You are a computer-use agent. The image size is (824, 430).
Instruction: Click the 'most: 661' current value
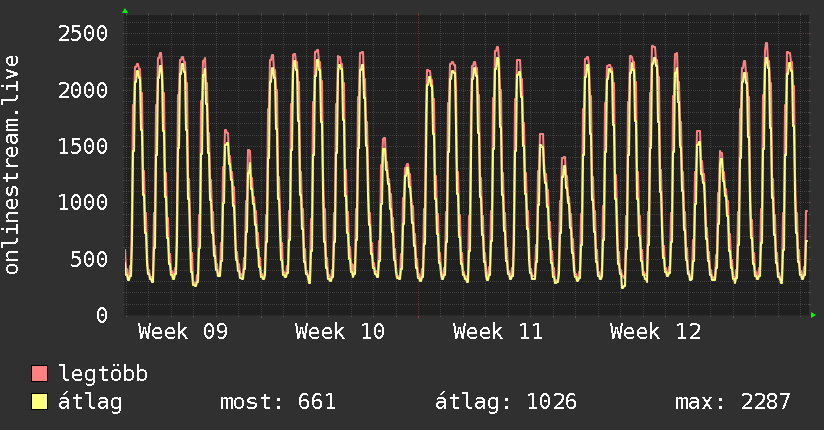point(277,403)
